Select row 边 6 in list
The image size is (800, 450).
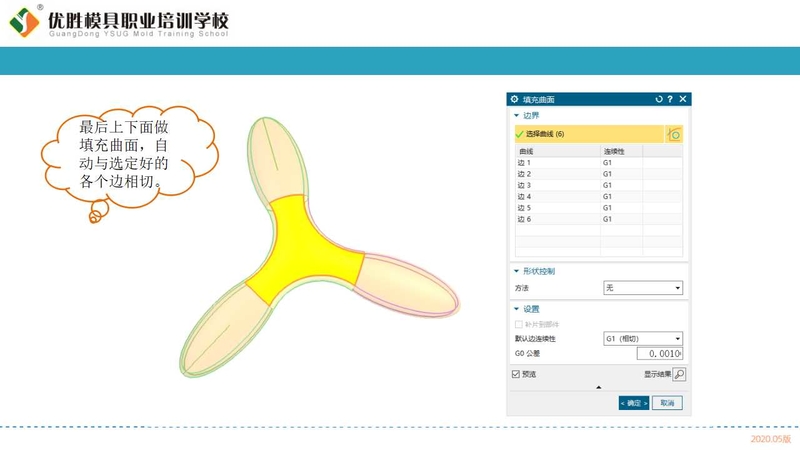pos(599,219)
